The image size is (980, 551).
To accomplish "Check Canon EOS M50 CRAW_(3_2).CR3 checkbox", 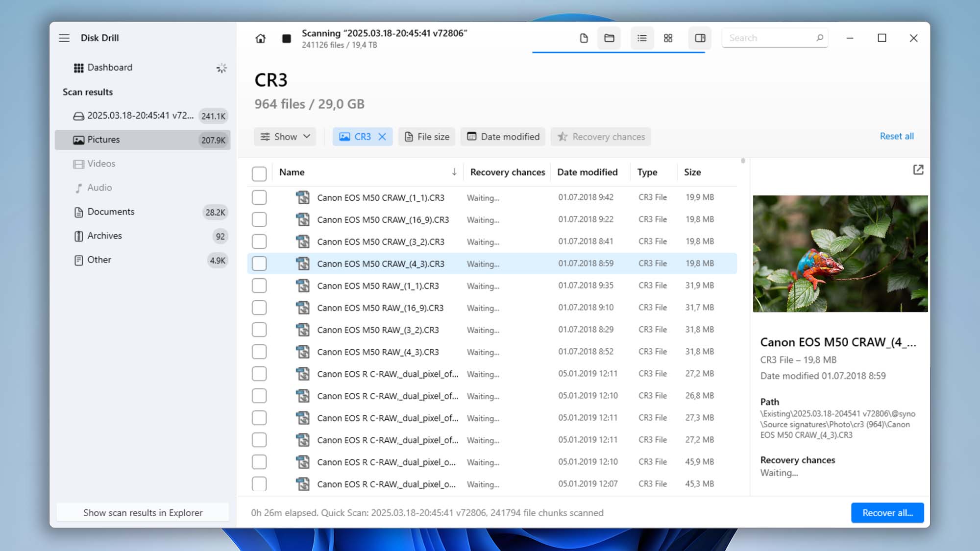I will [x=259, y=241].
